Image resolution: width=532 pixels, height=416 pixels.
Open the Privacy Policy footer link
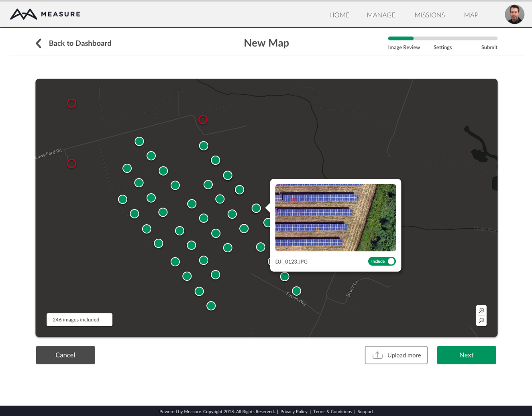coord(294,412)
